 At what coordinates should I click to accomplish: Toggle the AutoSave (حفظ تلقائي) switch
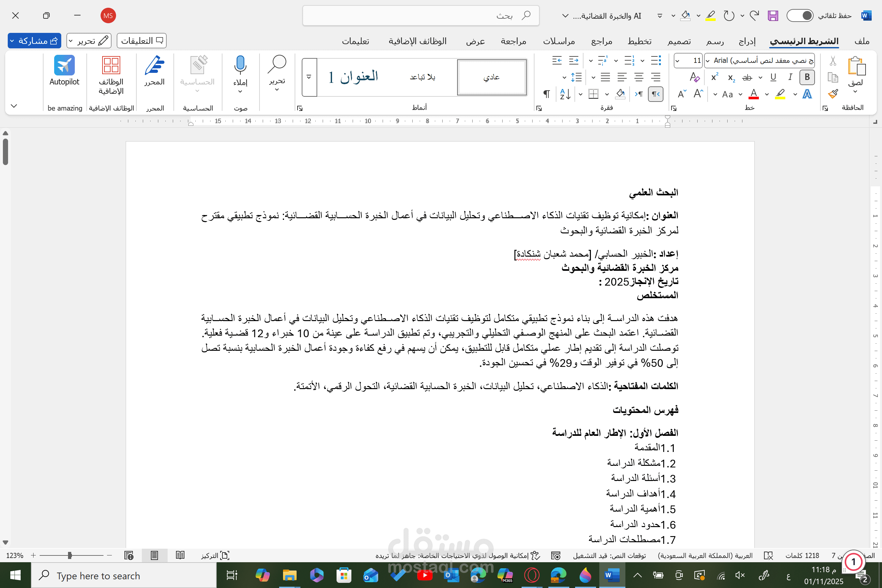tap(800, 15)
